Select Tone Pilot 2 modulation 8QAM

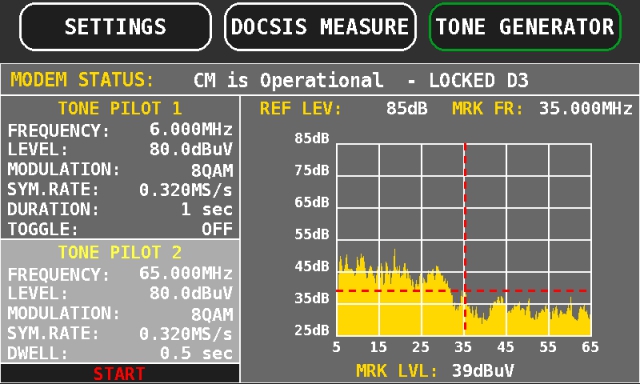pyautogui.click(x=212, y=314)
